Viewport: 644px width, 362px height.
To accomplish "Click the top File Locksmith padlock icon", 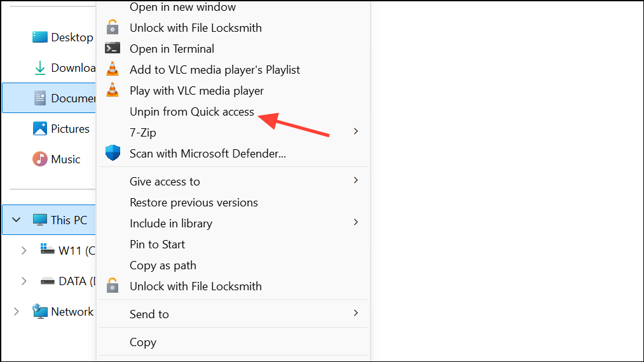I will tap(113, 27).
